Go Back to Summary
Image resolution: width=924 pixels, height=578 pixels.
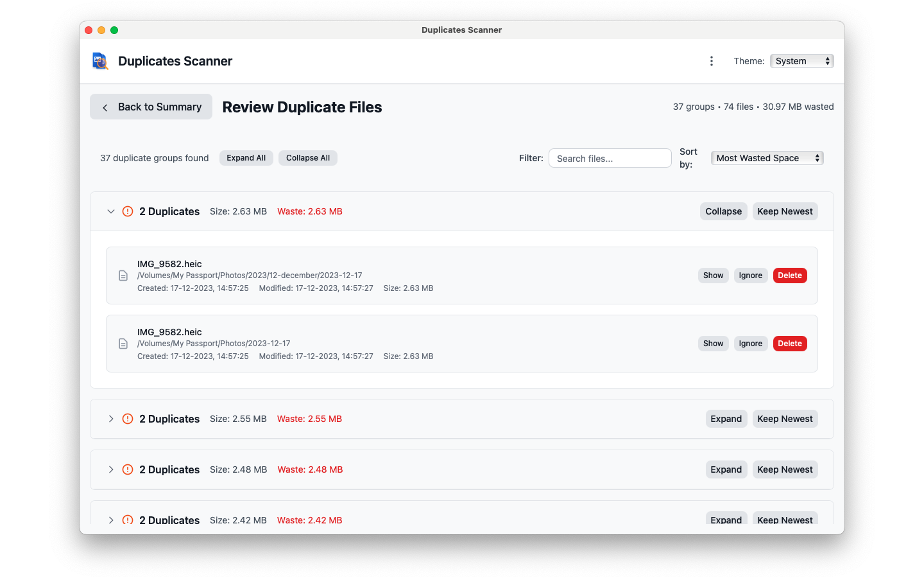151,107
